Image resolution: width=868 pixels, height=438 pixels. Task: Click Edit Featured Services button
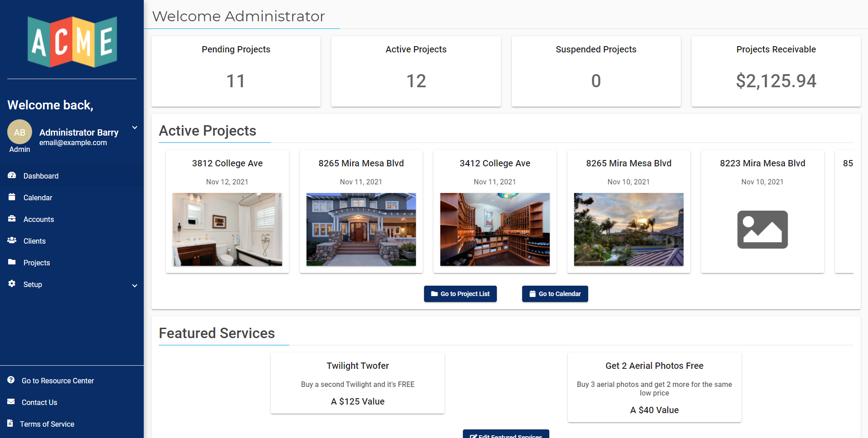click(506, 434)
